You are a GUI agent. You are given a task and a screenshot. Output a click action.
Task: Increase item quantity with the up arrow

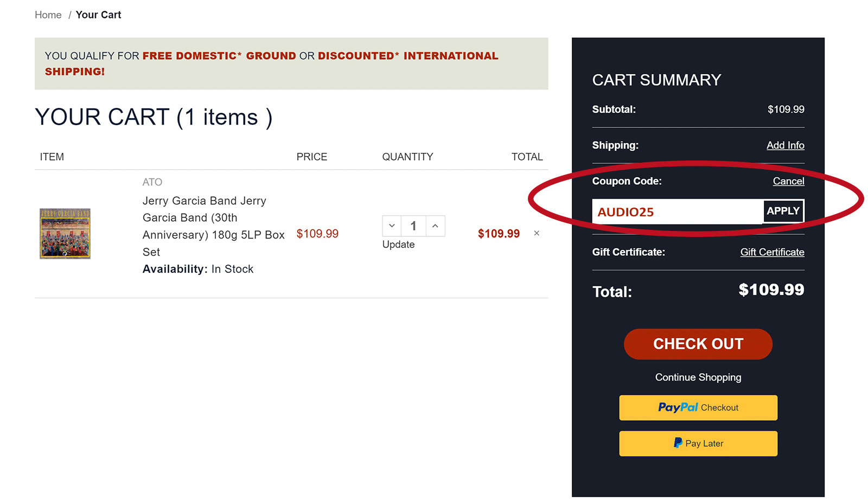pyautogui.click(x=435, y=226)
